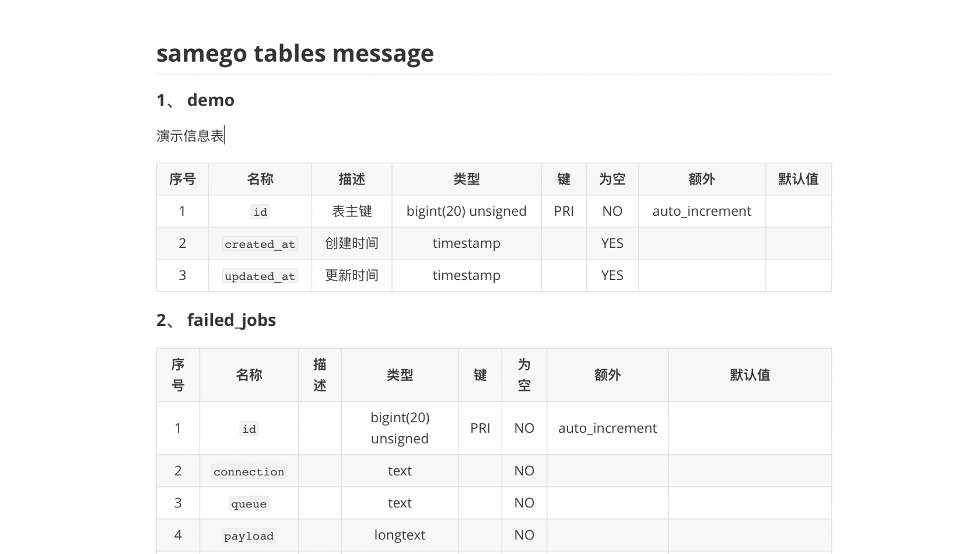Click the "payload" name cell
This screenshot has width=980, height=554.
pos(249,535)
